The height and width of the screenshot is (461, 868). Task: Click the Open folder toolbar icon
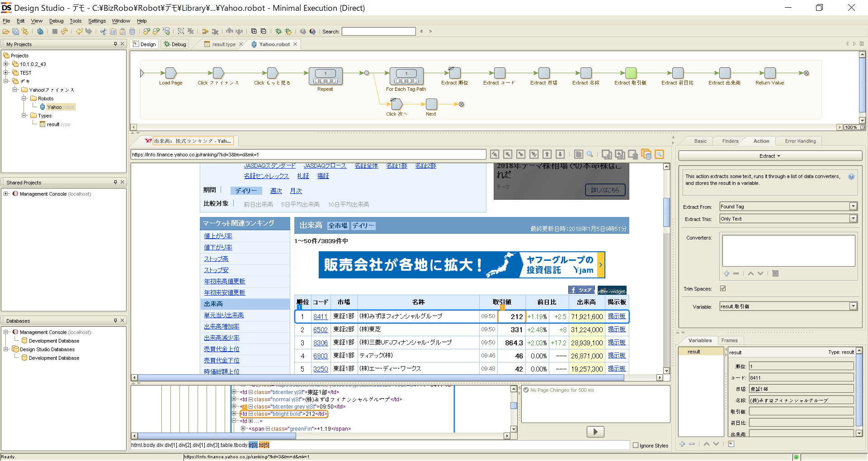(6, 32)
